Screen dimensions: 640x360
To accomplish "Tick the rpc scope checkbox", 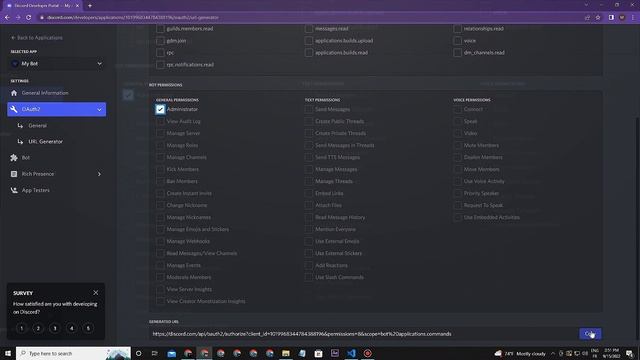I will 160,53.
